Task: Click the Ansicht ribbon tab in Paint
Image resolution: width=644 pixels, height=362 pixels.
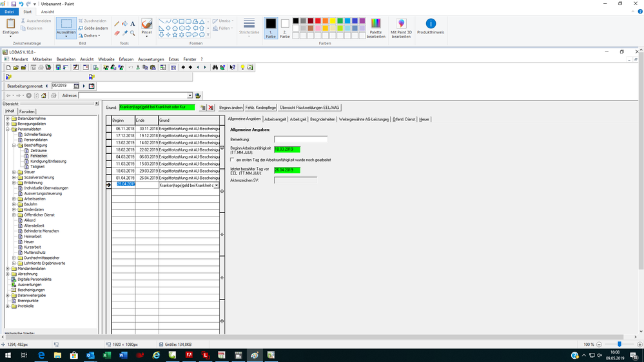Action: pos(47,12)
